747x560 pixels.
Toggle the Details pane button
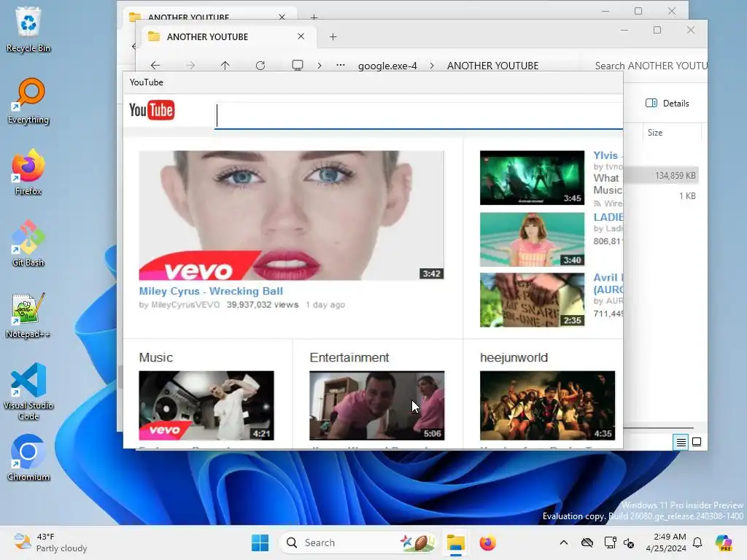tap(667, 104)
